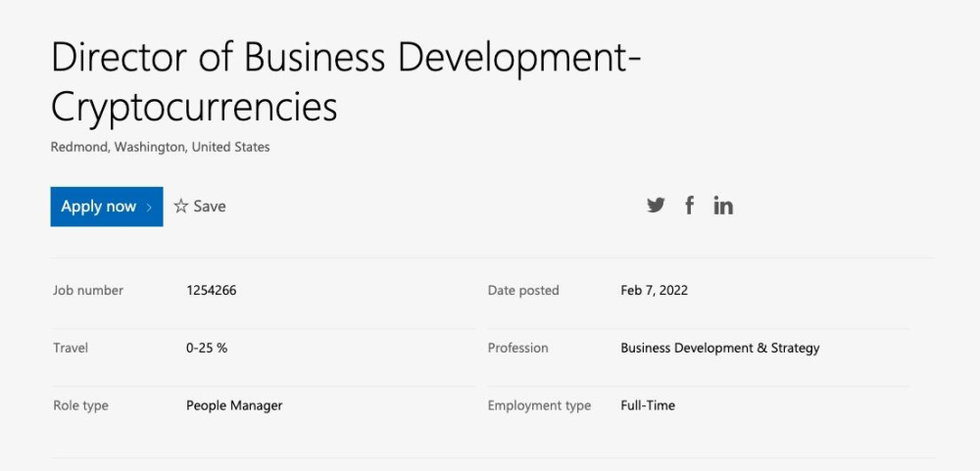Click the Employment type label
This screenshot has height=471, width=980.
[539, 405]
